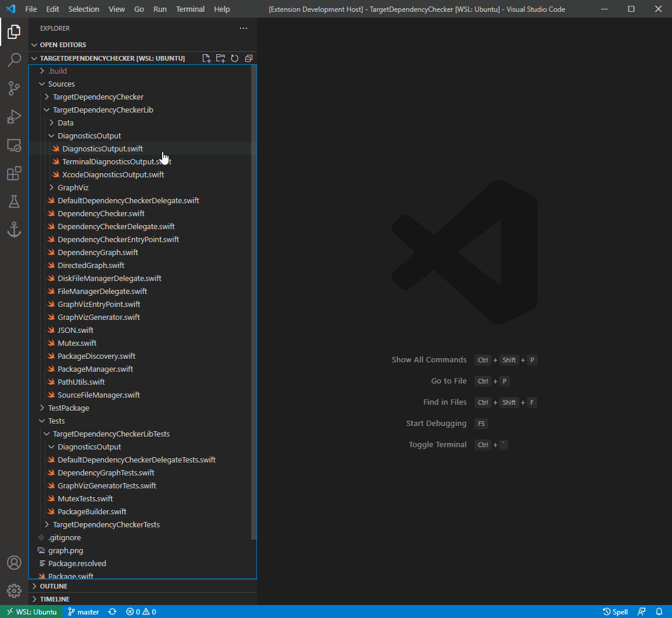The width and height of the screenshot is (672, 618).
Task: Open graph.png image file
Action: [143, 551]
